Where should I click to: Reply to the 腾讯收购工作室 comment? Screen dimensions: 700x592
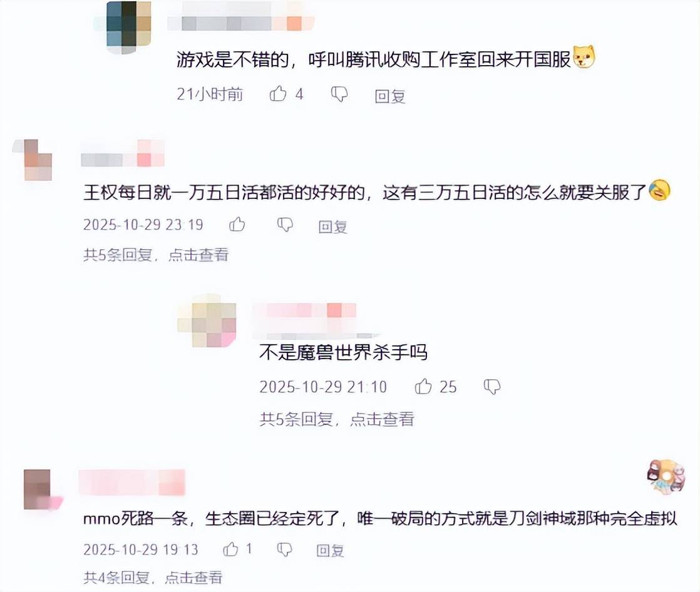pyautogui.click(x=389, y=96)
